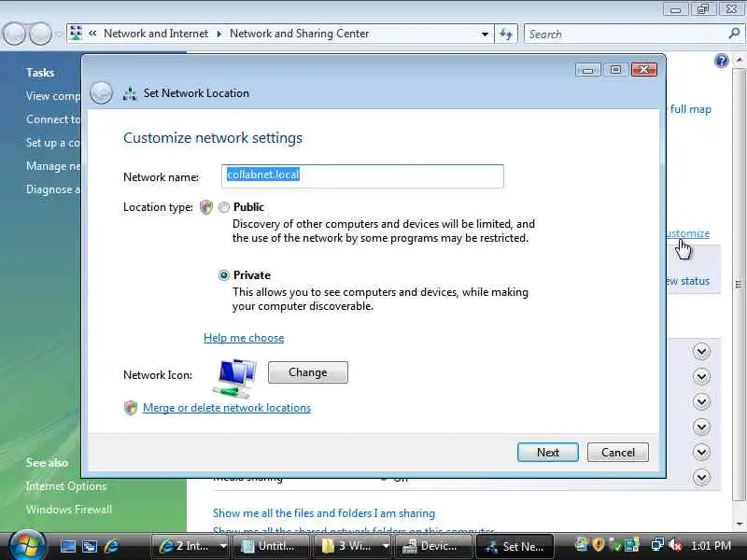Click the shield icon beside Location type

[x=205, y=207]
